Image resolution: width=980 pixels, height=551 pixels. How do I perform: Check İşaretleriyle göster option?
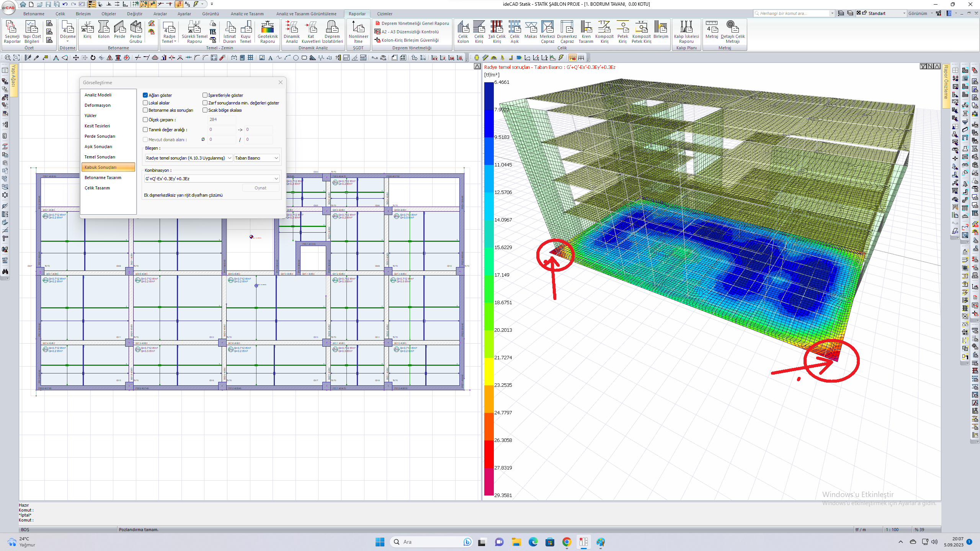pos(205,95)
